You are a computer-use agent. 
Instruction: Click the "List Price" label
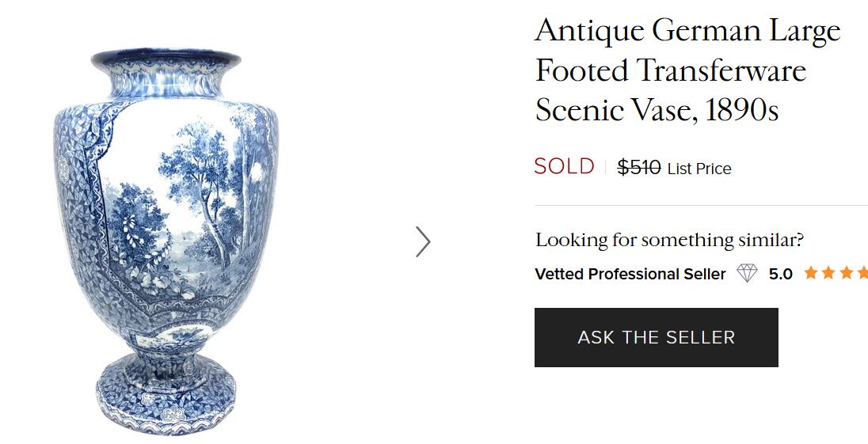tap(699, 169)
